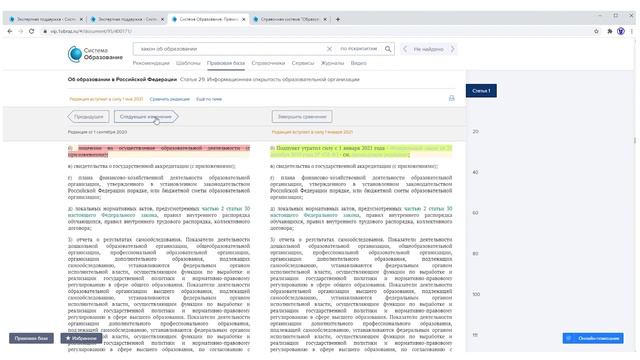This screenshot has width=640, height=360.
Task: Open the Chrome three-dot menu
Action: pyautogui.click(x=632, y=31)
